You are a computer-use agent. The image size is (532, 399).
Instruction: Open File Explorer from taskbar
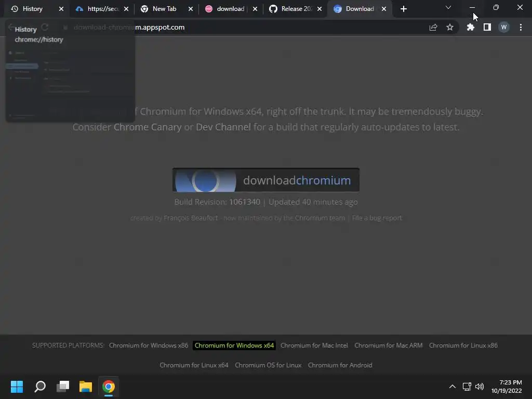click(86, 387)
